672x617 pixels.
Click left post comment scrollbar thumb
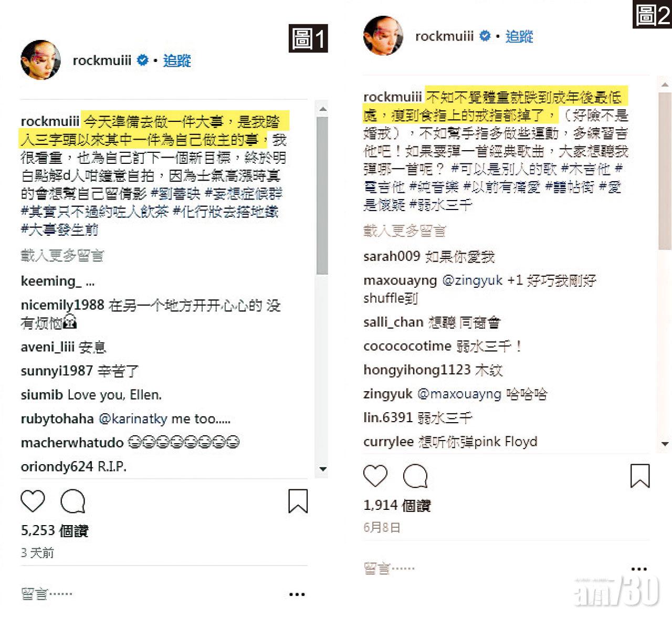[x=323, y=195]
